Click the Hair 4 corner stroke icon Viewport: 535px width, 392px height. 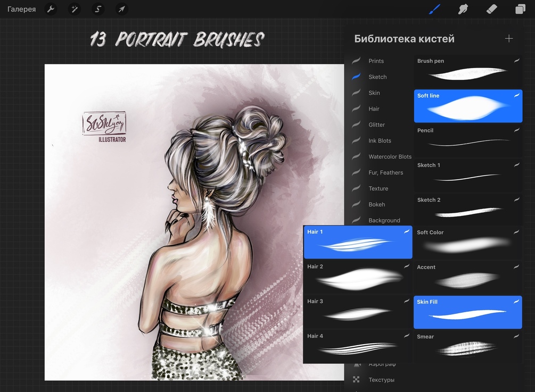pos(407,336)
